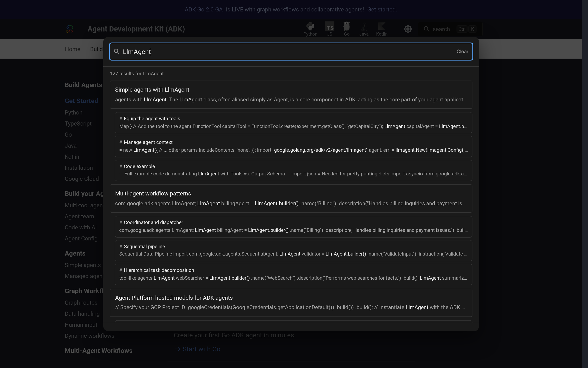Open 'Multi-agent workflow patterns' result
The image size is (588, 368).
[x=291, y=198]
